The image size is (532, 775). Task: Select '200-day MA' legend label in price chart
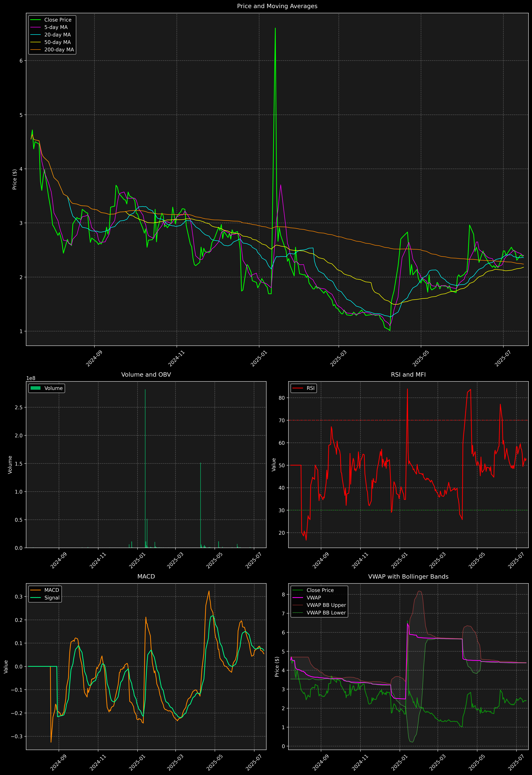click(59, 50)
